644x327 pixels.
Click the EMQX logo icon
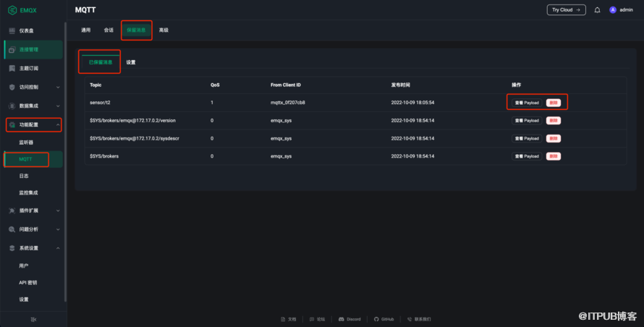(x=12, y=10)
